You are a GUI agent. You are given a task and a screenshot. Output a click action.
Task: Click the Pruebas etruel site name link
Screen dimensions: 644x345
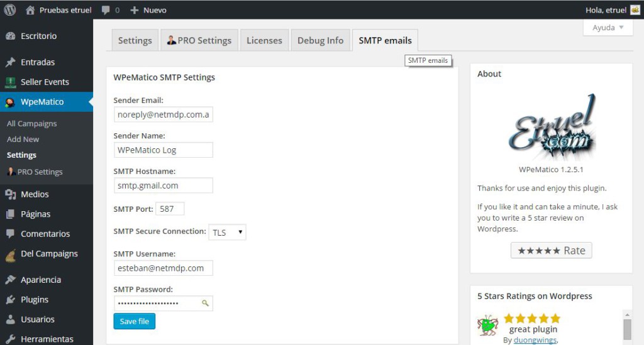click(x=65, y=10)
